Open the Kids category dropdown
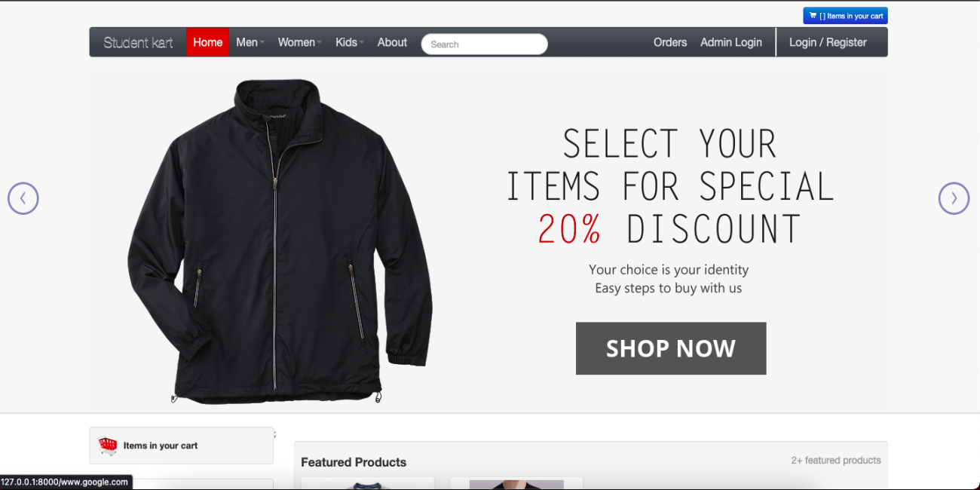Screen dimensions: 980x490 coord(350,42)
